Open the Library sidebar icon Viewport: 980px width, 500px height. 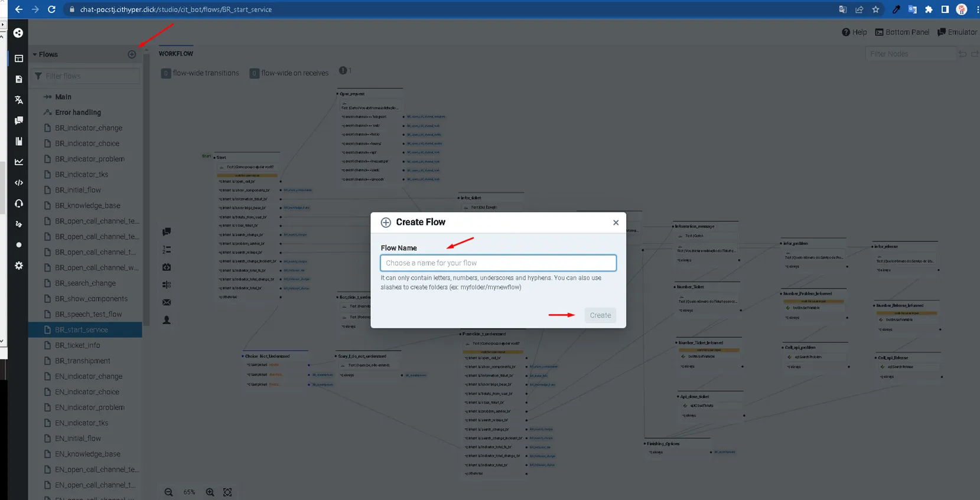pyautogui.click(x=19, y=141)
